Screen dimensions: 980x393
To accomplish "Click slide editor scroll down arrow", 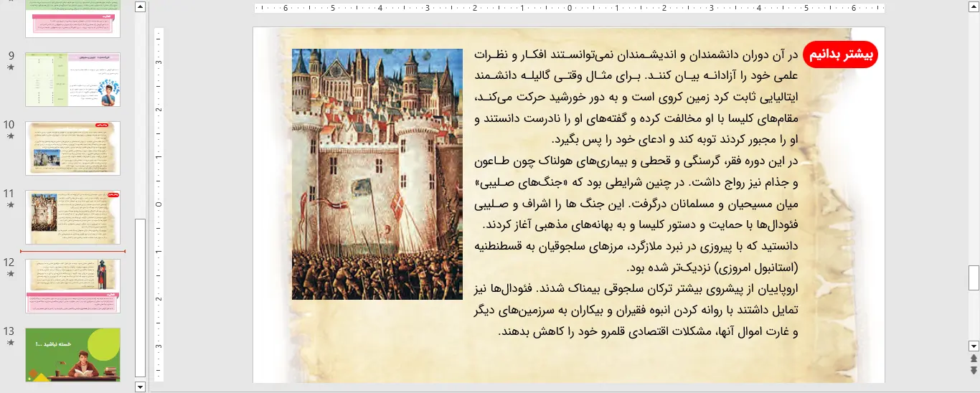I will tap(974, 346).
